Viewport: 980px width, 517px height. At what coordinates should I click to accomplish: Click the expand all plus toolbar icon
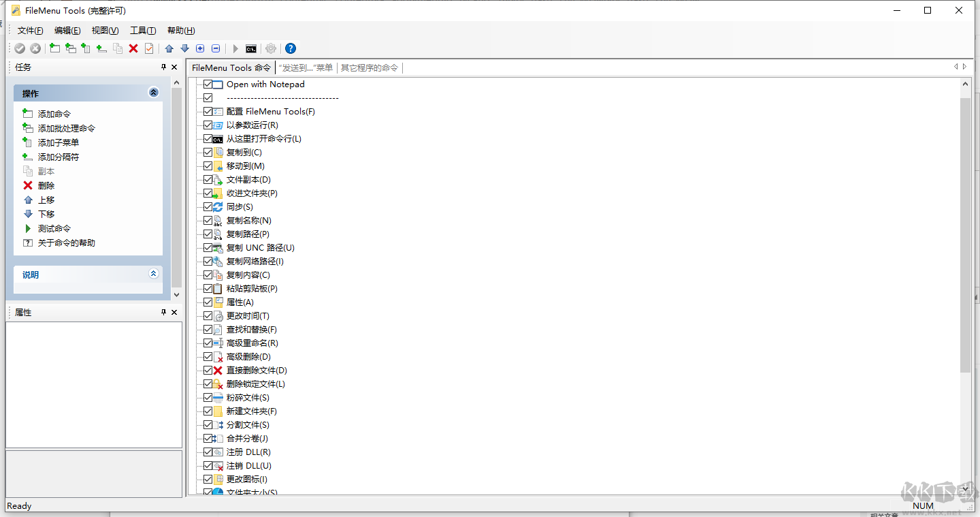pyautogui.click(x=200, y=48)
